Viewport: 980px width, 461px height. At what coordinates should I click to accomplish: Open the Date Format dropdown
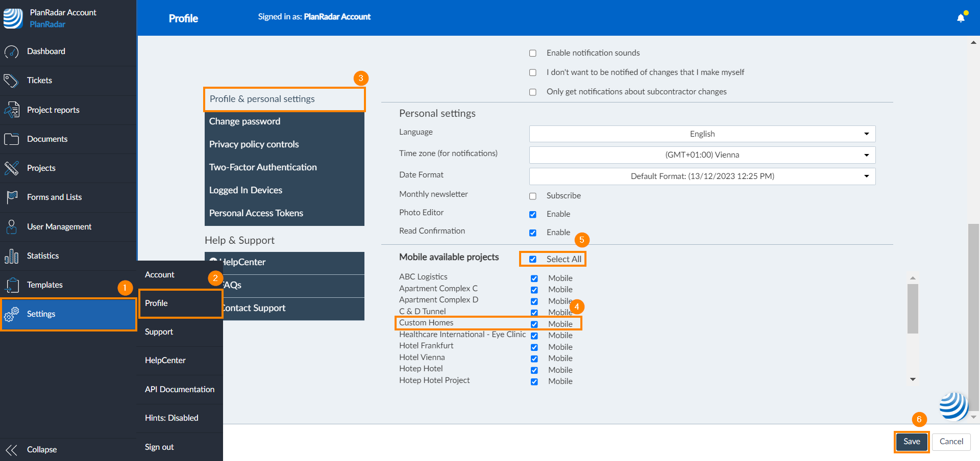pyautogui.click(x=702, y=176)
